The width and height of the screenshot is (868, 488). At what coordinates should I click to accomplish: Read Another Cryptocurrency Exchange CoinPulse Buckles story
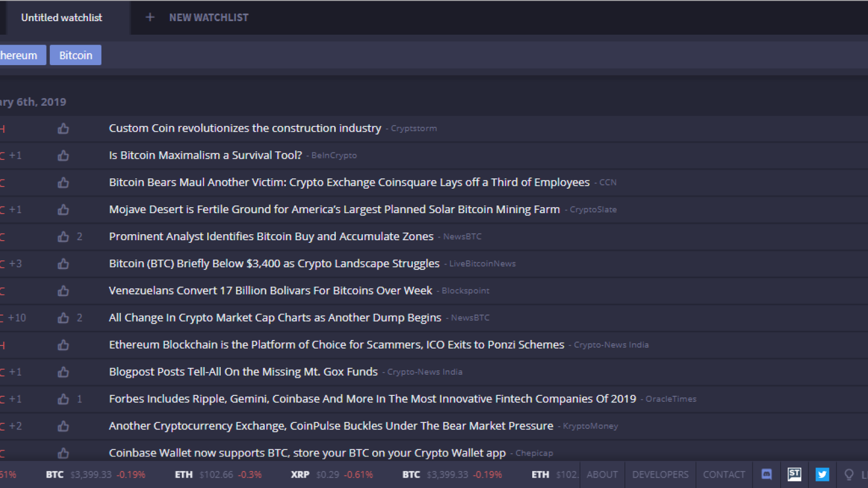click(x=331, y=427)
